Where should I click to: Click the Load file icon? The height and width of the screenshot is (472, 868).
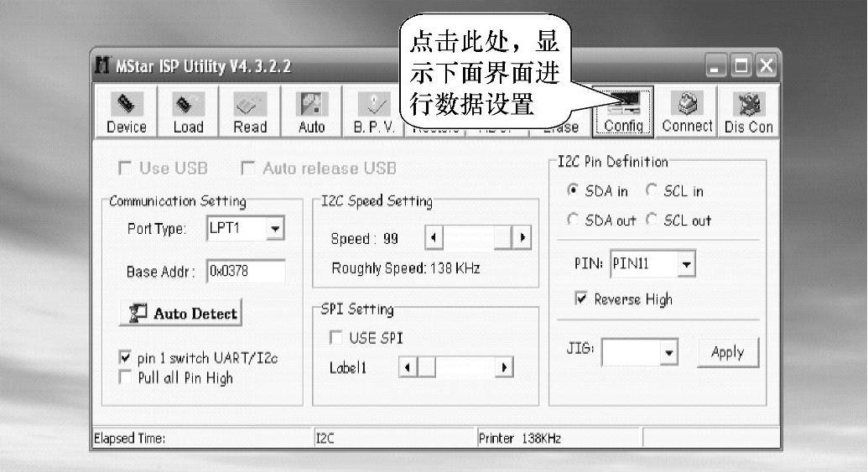point(188,112)
